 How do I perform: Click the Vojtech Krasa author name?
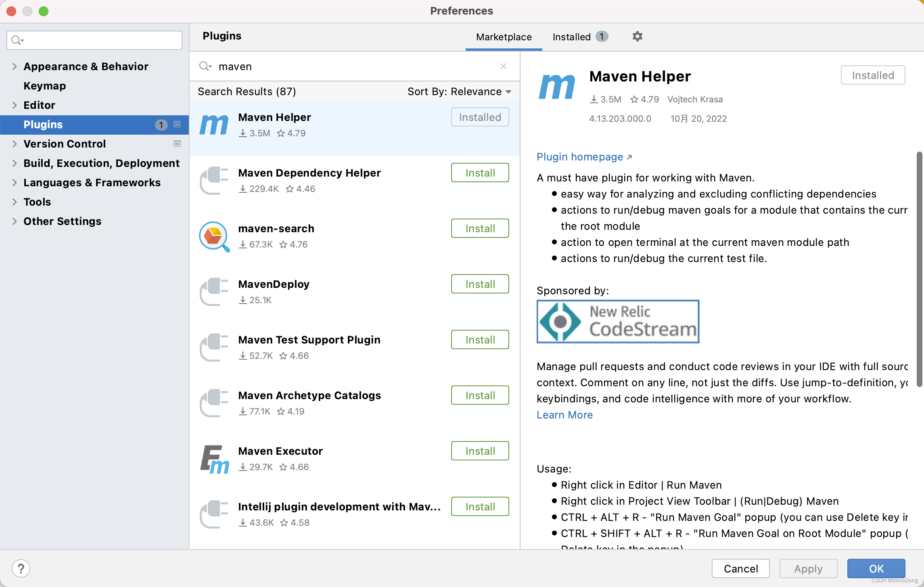695,99
